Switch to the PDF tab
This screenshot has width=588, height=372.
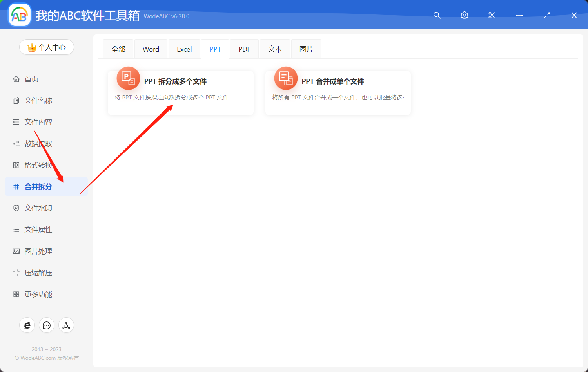tap(244, 49)
